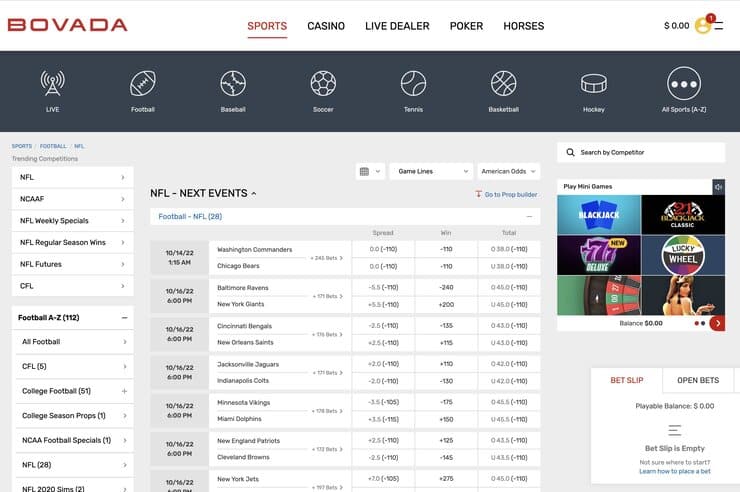Select the Hockey puck icon
Image resolution: width=740 pixels, height=492 pixels.
coord(594,83)
